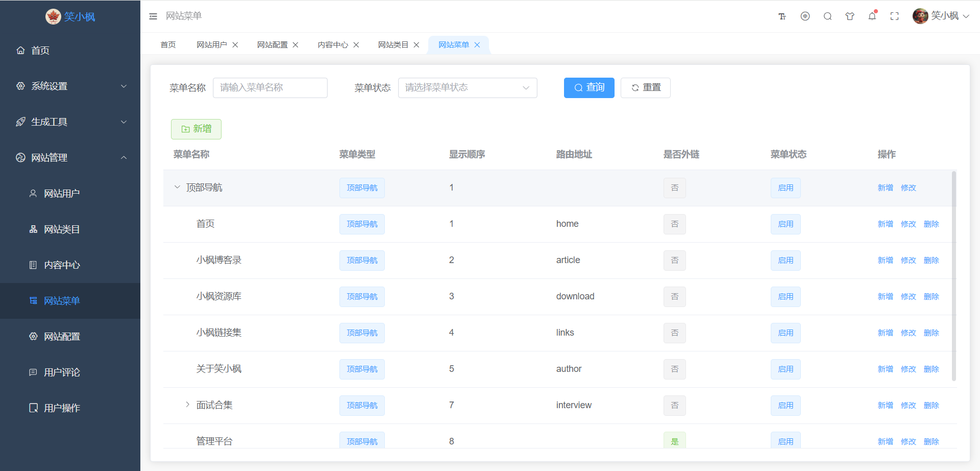Click 删除 for the 面试合集 row

(x=932, y=406)
